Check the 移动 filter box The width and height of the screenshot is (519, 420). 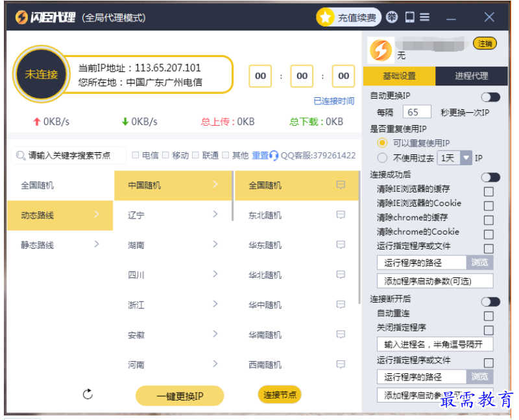click(x=165, y=155)
